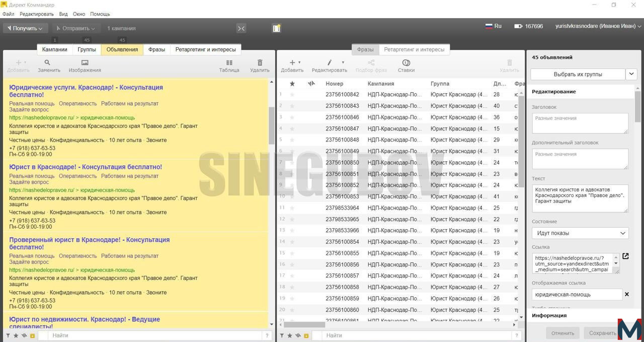644x342 pixels.
Task: Click yellow filter icon below the ads list
Action: [x=32, y=335]
